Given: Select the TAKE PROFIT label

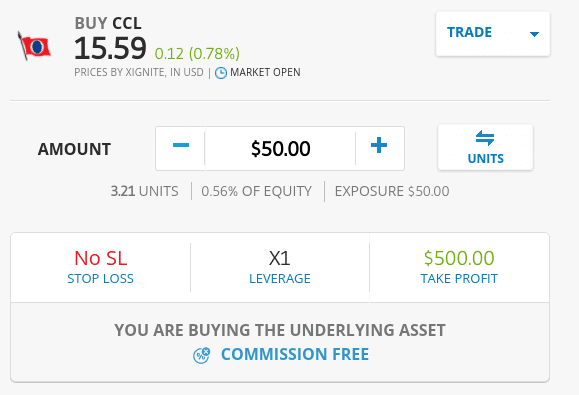Looking at the screenshot, I should point(459,279).
